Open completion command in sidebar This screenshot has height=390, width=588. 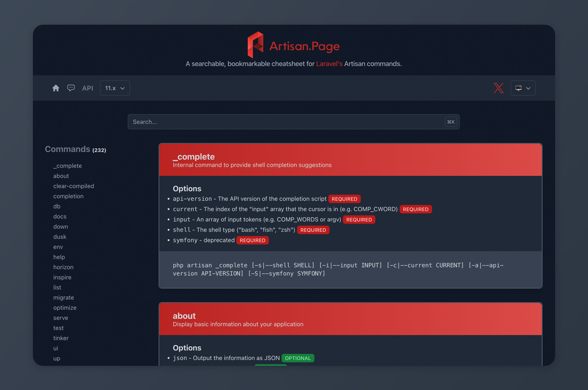[68, 197]
